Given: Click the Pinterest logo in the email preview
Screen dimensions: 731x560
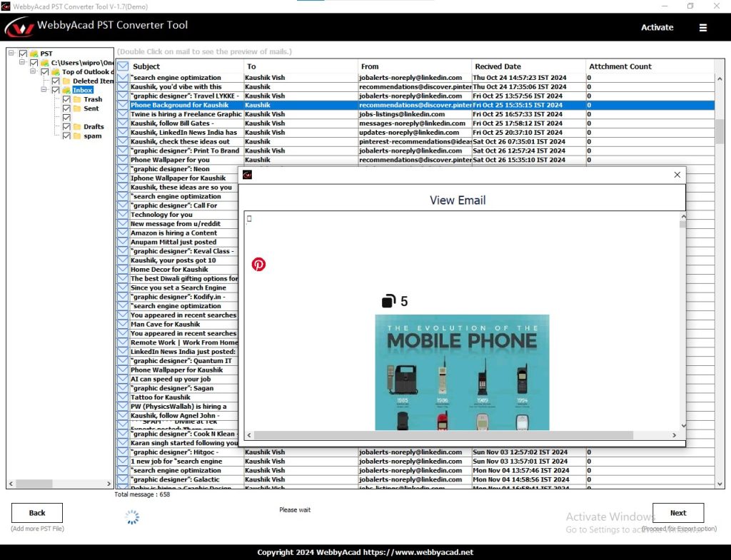Looking at the screenshot, I should click(258, 264).
